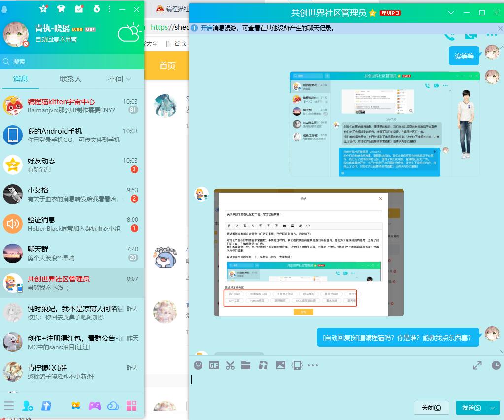This screenshot has width=504, height=420.
Task: Open the three-dot more options at chat top right
Action: coord(492,35)
